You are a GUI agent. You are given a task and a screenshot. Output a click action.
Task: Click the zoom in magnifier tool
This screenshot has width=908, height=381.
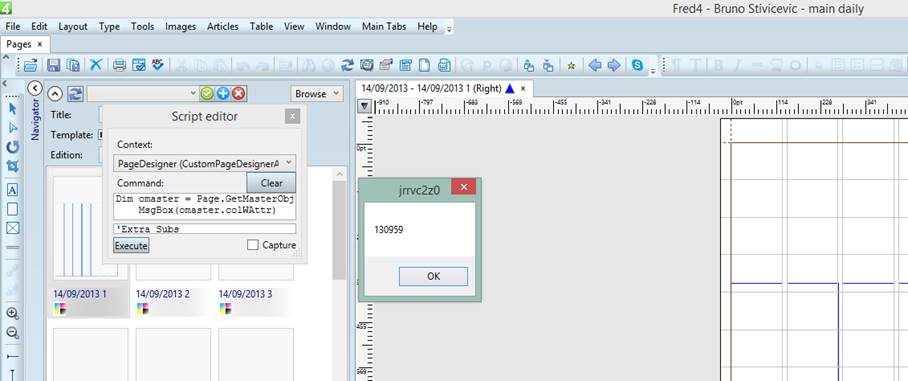tap(12, 313)
